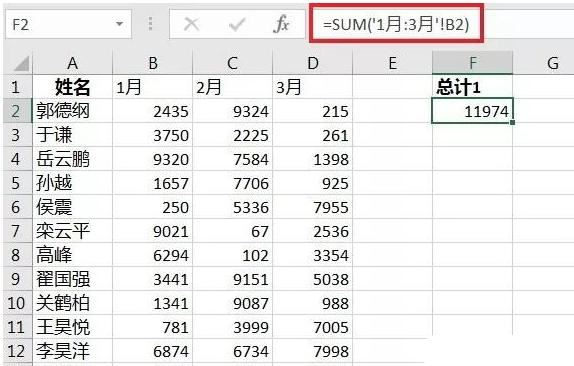This screenshot has width=574, height=366.
Task: Select the row 12 header
Action: click(16, 351)
